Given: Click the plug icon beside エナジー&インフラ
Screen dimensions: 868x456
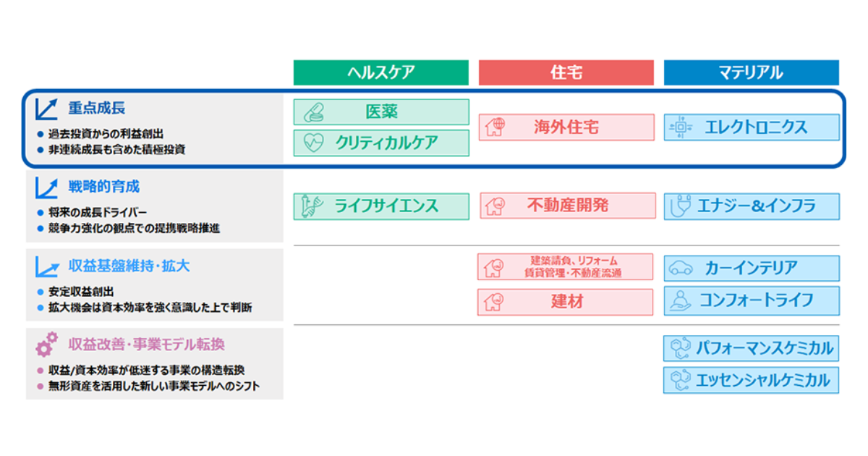Looking at the screenshot, I should click(x=680, y=206).
